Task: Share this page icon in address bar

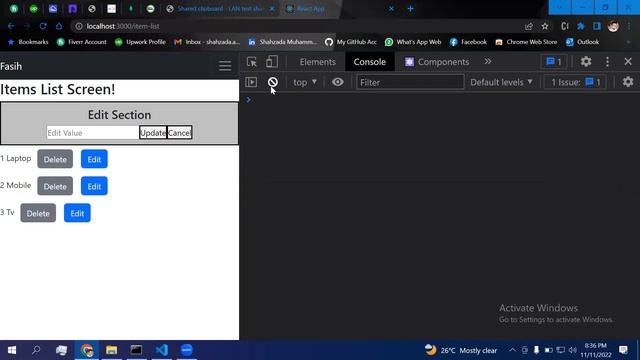Action: click(x=529, y=26)
